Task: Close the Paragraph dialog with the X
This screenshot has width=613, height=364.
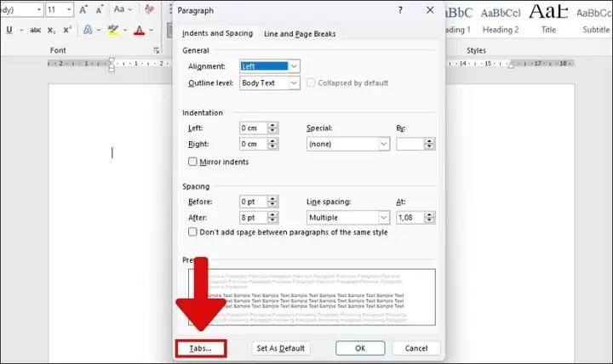Action: [x=430, y=10]
